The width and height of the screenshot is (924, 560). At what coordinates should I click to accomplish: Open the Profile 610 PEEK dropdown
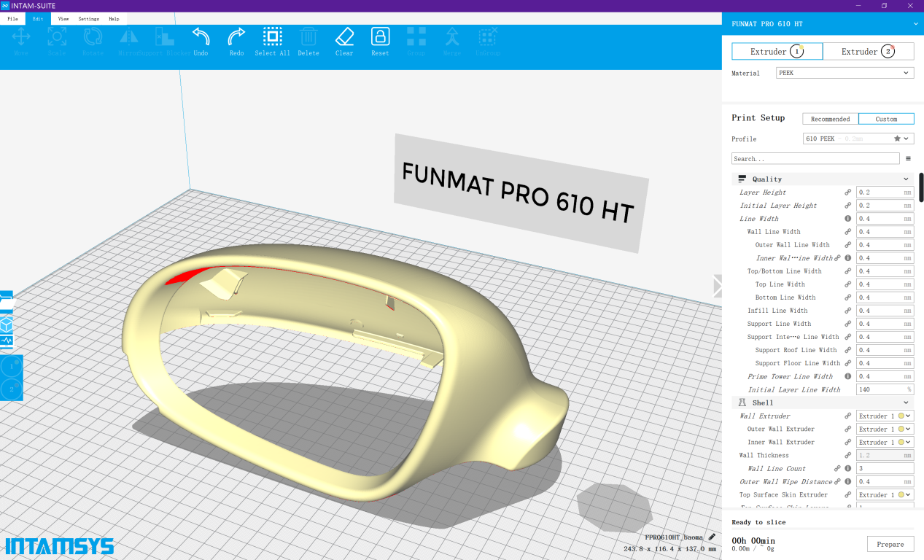[x=858, y=139]
